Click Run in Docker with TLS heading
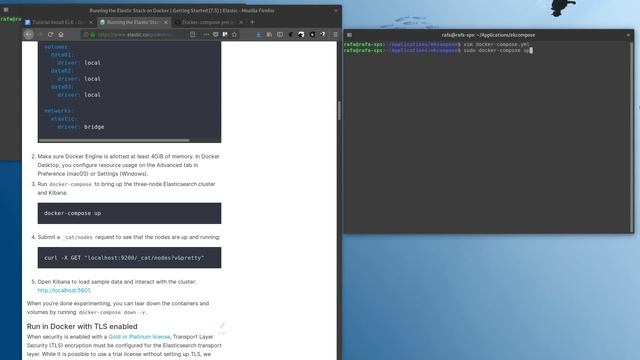The width and height of the screenshot is (640, 360). 82,326
